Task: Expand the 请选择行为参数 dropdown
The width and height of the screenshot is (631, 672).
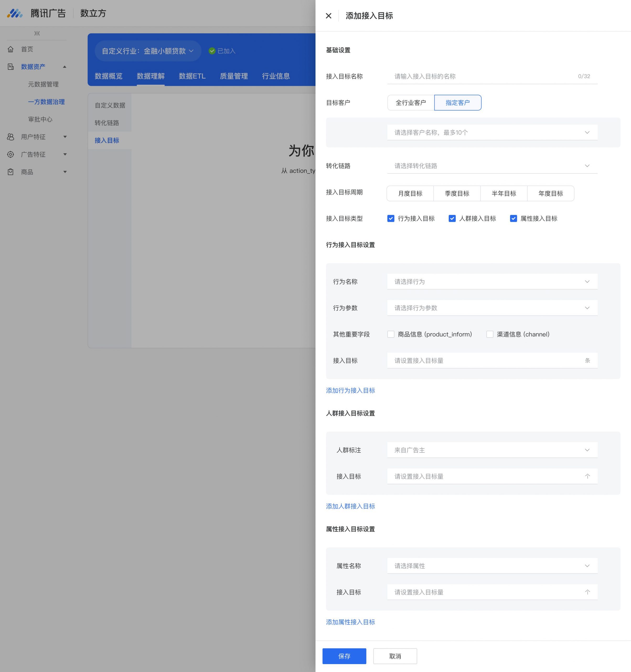Action: [492, 308]
